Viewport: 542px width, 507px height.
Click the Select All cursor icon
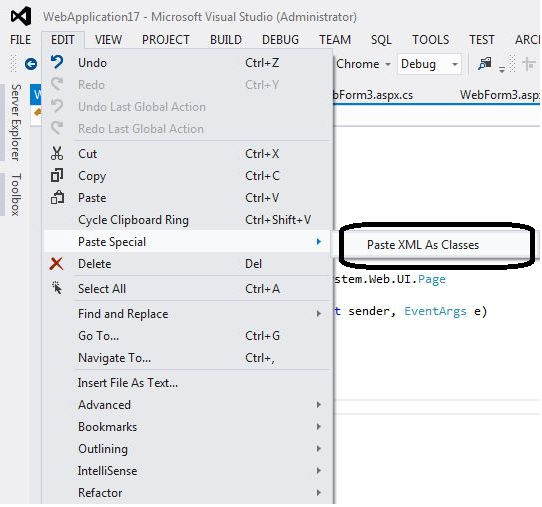click(57, 288)
